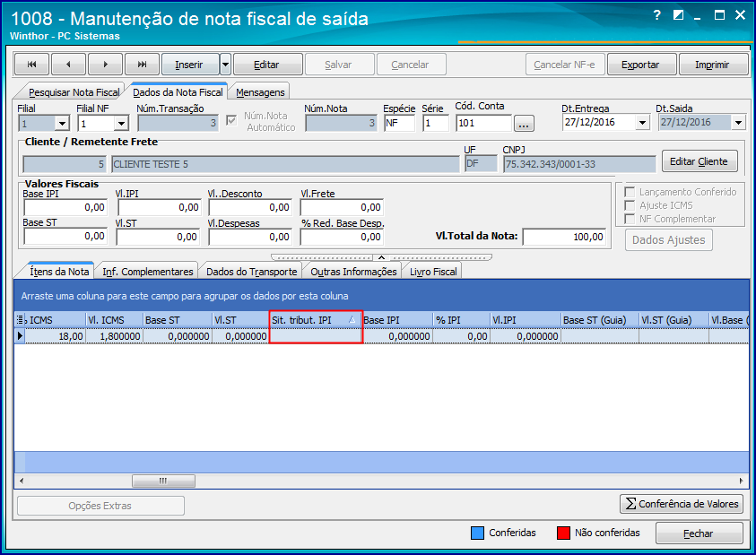Click the Base IPI value field in Valores Fiscais

click(65, 207)
